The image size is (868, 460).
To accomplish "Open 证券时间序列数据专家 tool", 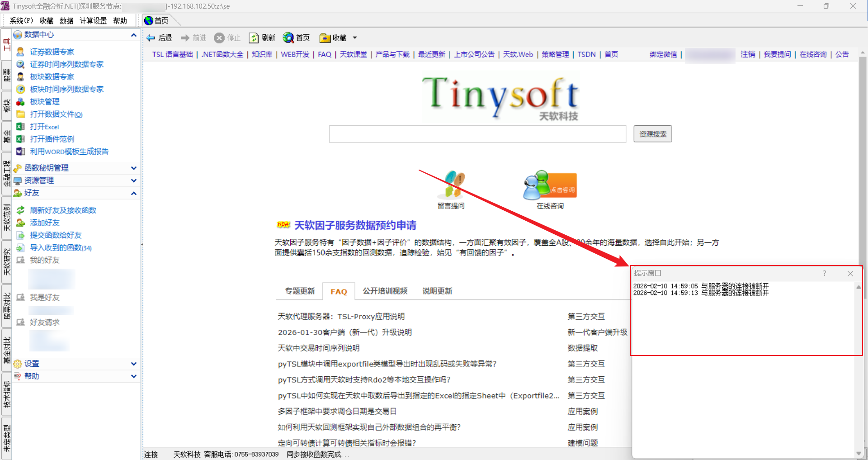I will (x=66, y=64).
